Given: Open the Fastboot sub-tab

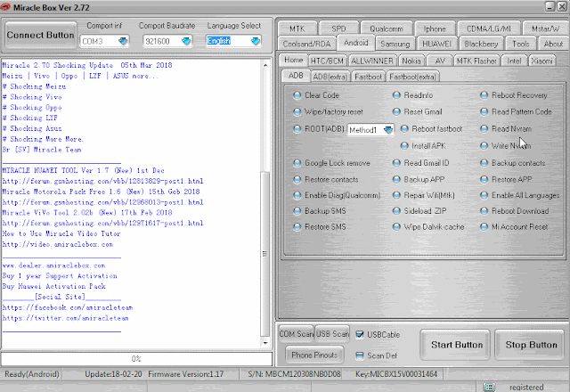Looking at the screenshot, I should click(x=368, y=77).
